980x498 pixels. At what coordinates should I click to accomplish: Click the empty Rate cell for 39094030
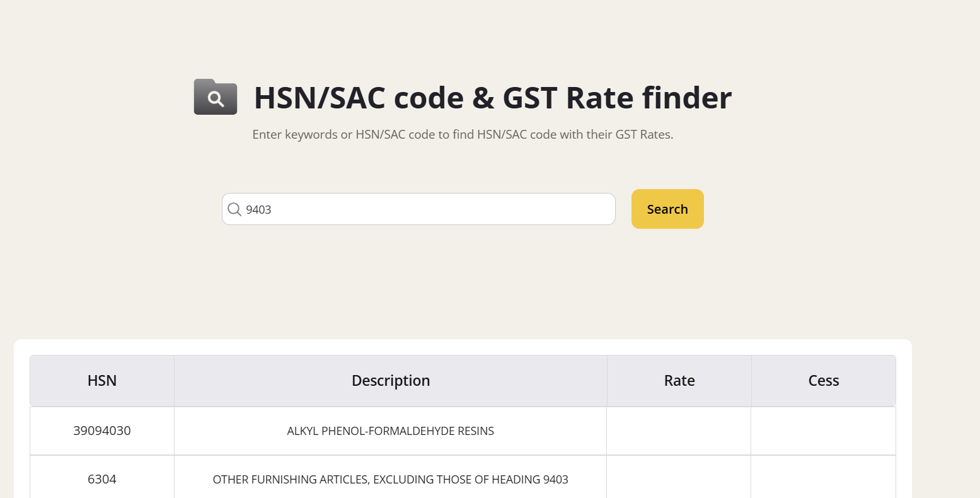(x=679, y=431)
